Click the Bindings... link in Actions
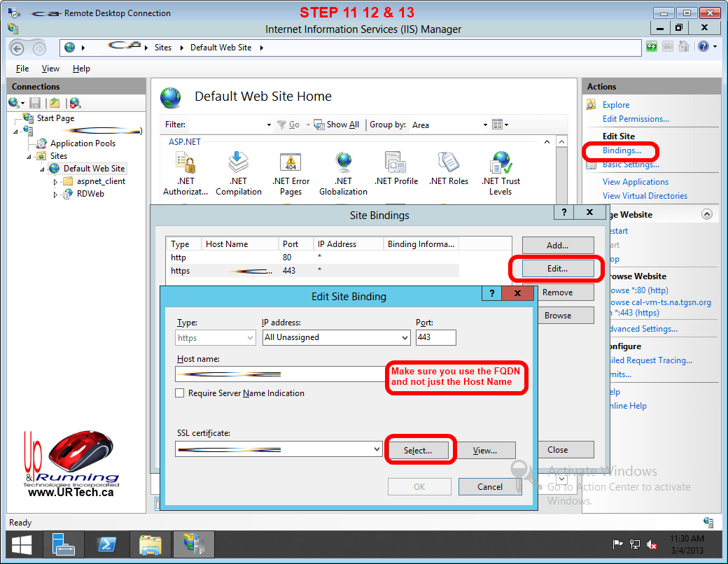Screen dimensions: 728x564 622,150
